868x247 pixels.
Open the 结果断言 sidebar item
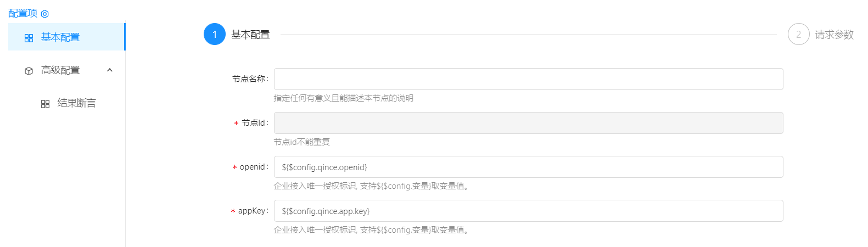pos(76,103)
